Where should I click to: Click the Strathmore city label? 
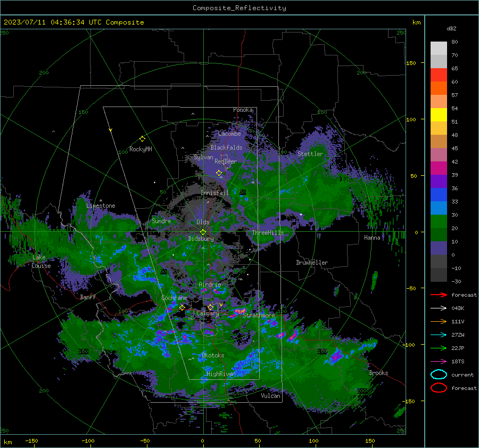(259, 315)
